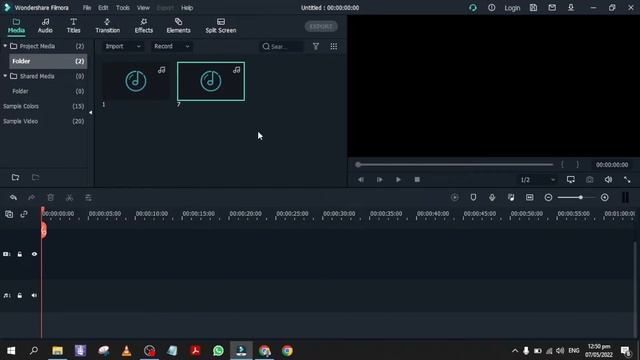This screenshot has width=640, height=360.
Task: Select Folder under Shared Media
Action: coord(48,91)
